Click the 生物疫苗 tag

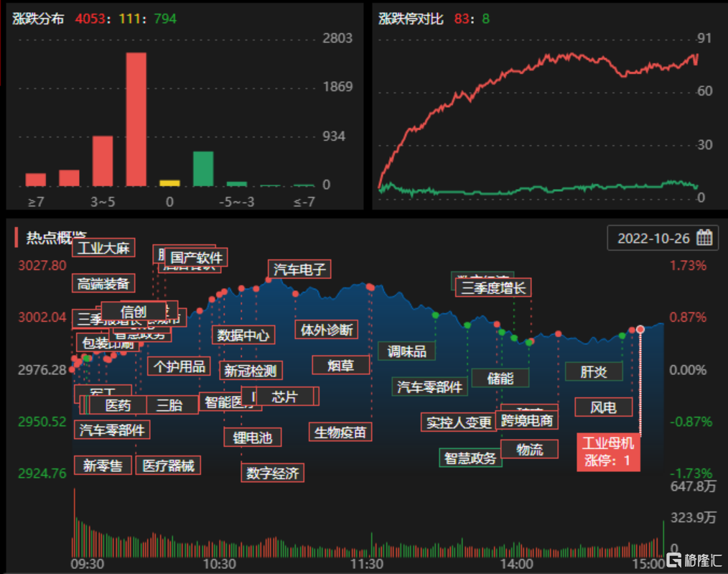click(340, 432)
